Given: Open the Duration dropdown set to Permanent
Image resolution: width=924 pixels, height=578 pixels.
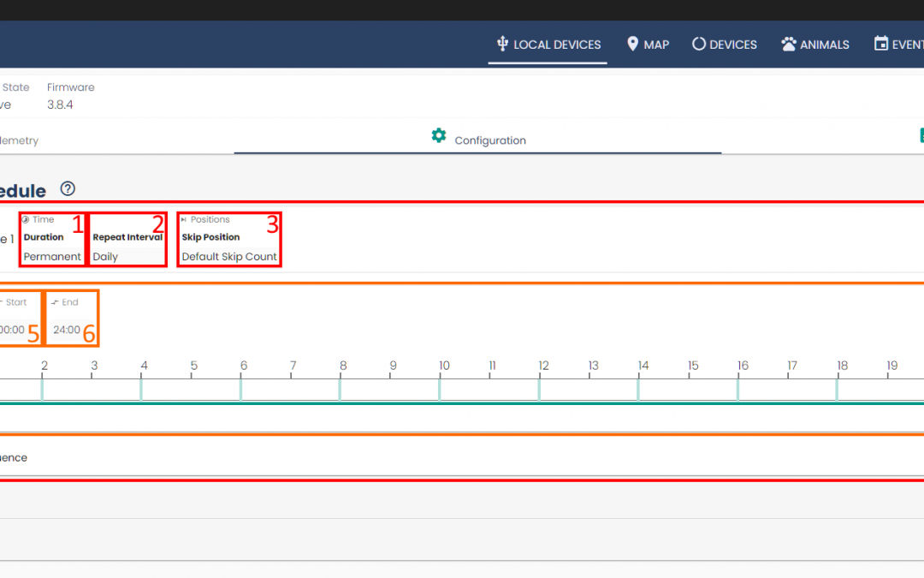Looking at the screenshot, I should pyautogui.click(x=51, y=256).
